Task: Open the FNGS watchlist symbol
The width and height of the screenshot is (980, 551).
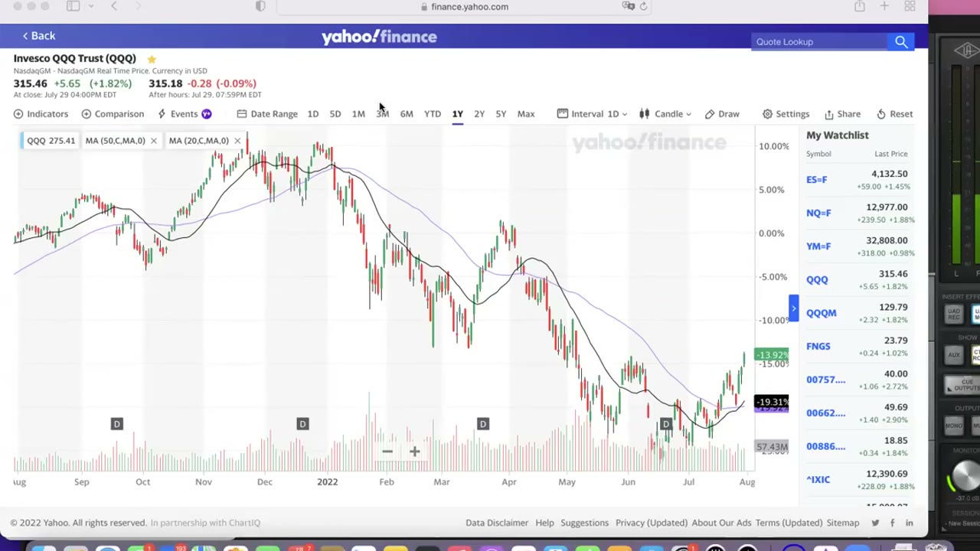Action: 818,347
